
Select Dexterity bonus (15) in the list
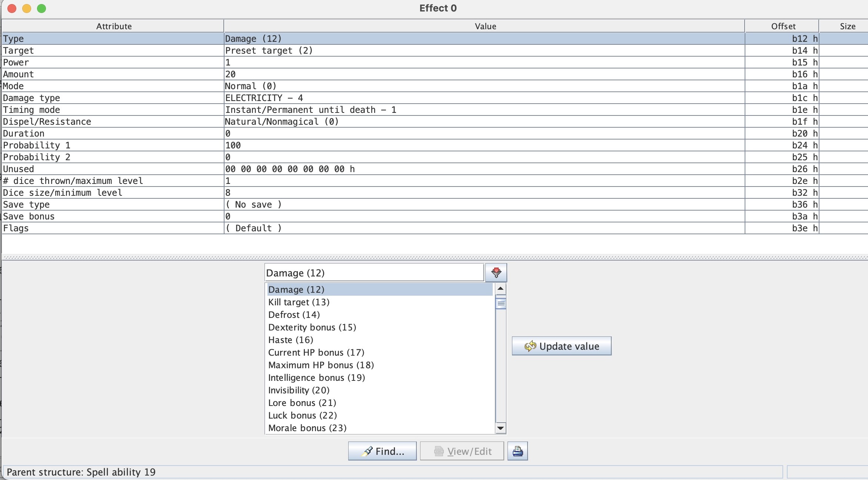(x=380, y=327)
